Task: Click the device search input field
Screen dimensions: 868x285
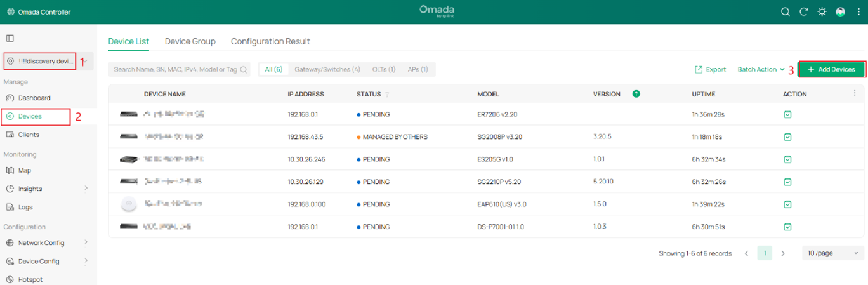Action: click(180, 69)
